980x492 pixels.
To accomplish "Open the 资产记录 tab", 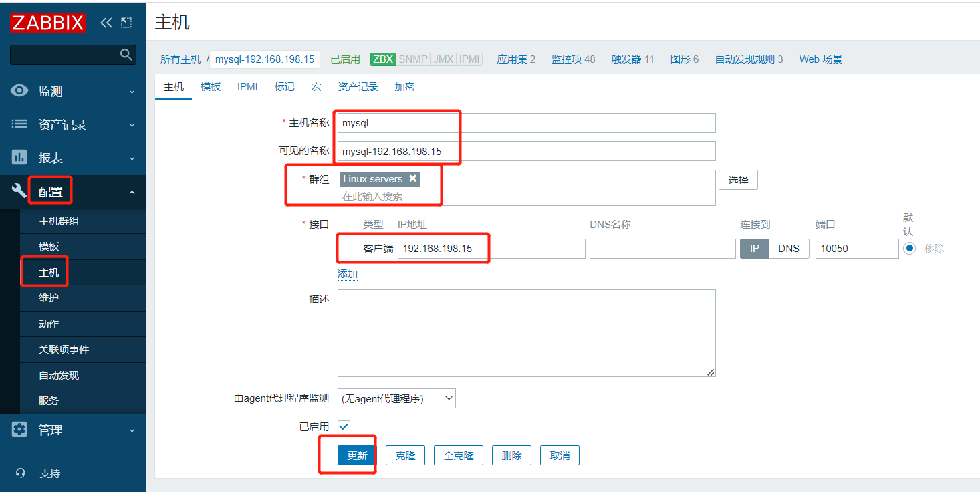I will (x=358, y=87).
